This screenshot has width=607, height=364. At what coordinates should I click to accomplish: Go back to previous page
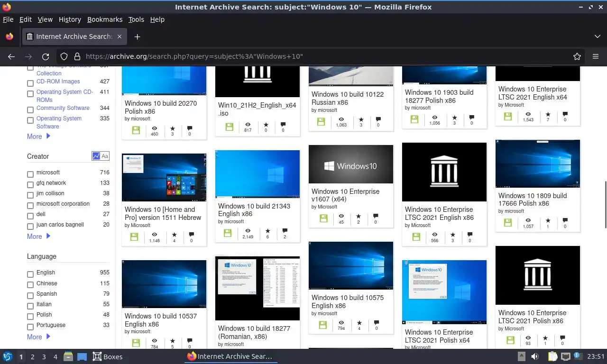click(11, 56)
